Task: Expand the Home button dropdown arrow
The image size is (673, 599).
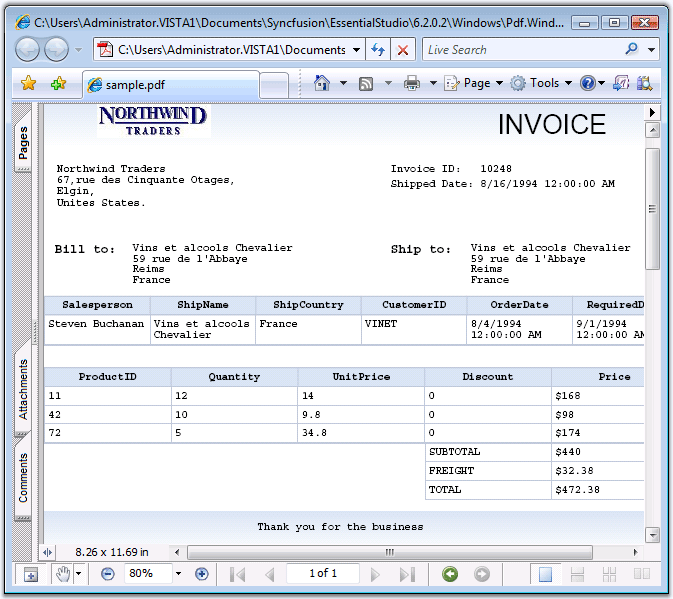Action: pyautogui.click(x=343, y=83)
